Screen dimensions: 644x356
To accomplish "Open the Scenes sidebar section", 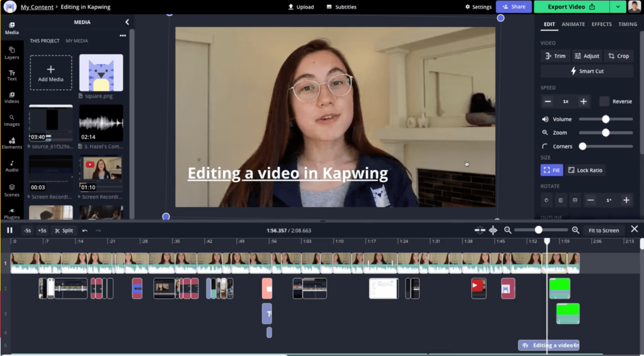I will tap(12, 190).
